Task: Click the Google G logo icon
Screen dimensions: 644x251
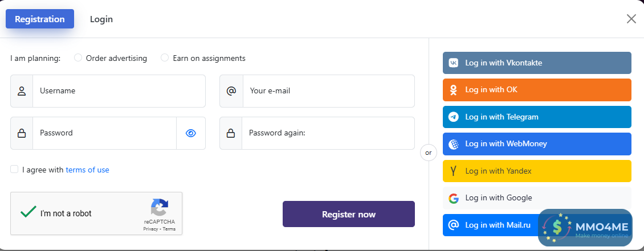Action: coord(454,198)
